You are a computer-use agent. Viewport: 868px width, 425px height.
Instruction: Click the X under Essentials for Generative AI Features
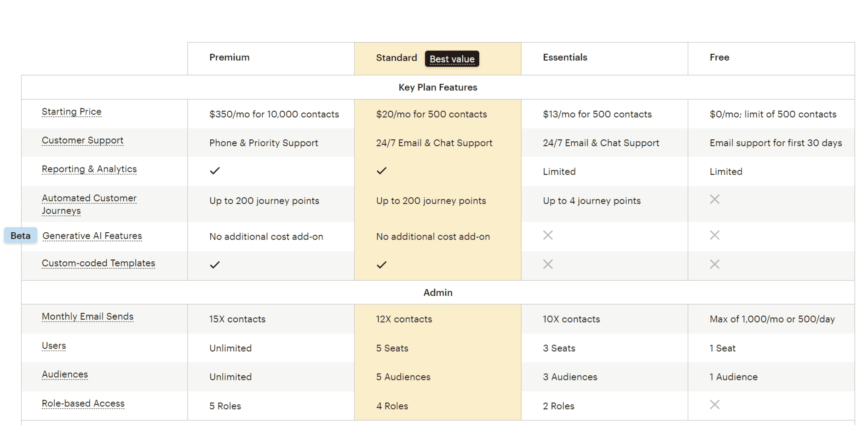547,235
